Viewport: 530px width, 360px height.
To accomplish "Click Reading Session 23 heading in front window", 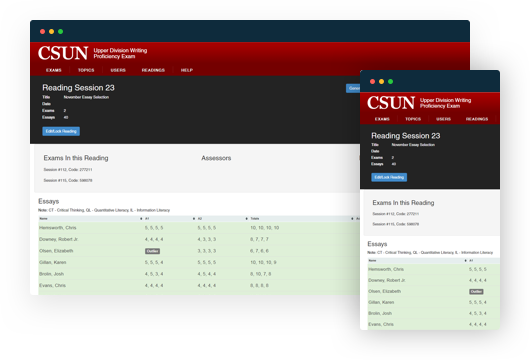I will [406, 136].
